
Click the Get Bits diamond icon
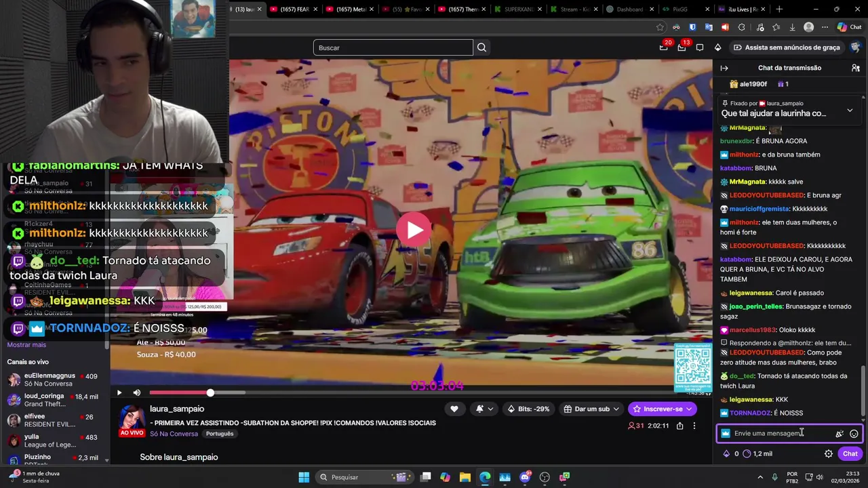pos(717,47)
